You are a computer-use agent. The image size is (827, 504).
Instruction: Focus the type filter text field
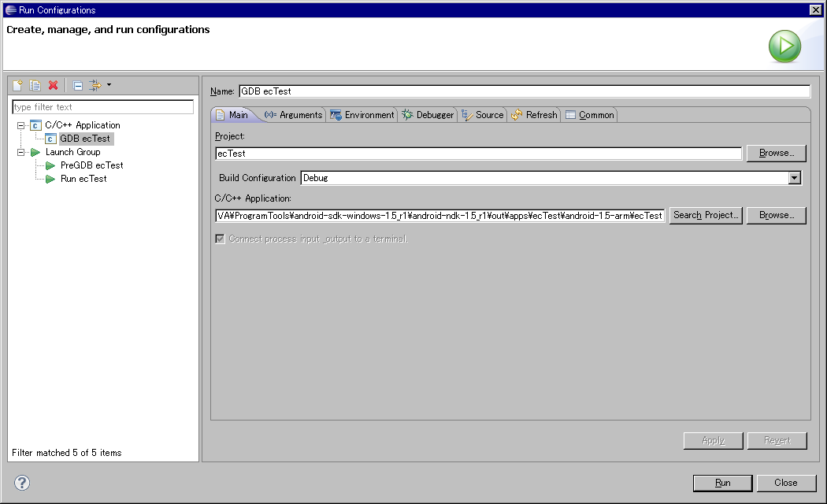coord(103,107)
